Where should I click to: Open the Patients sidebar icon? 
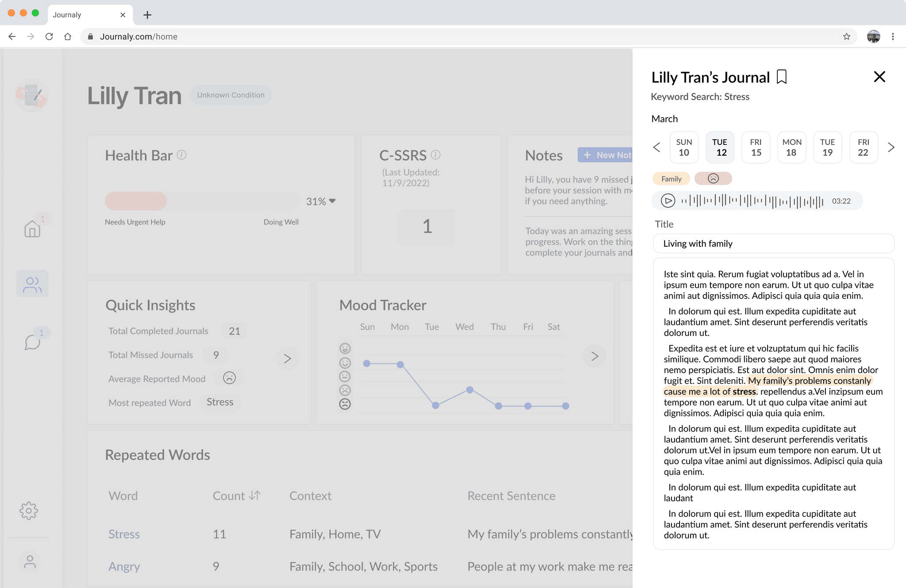32,284
